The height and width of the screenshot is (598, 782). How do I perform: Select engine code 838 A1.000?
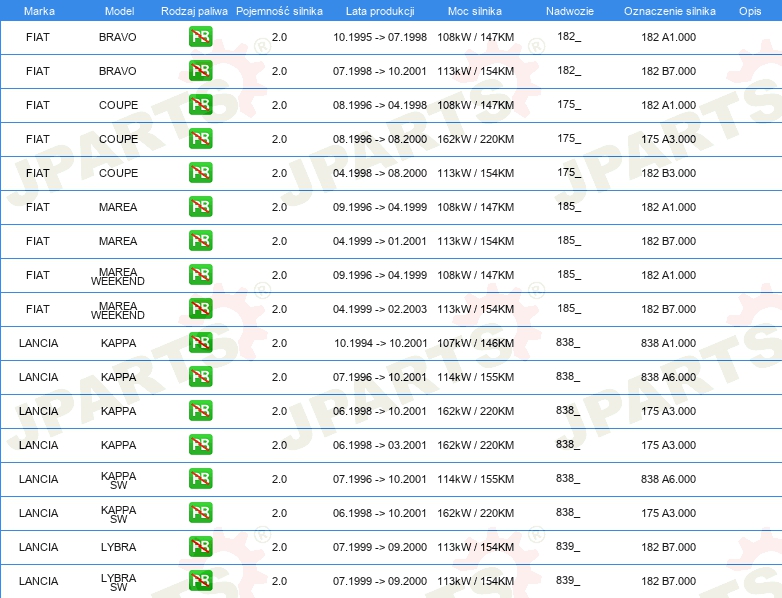click(668, 343)
